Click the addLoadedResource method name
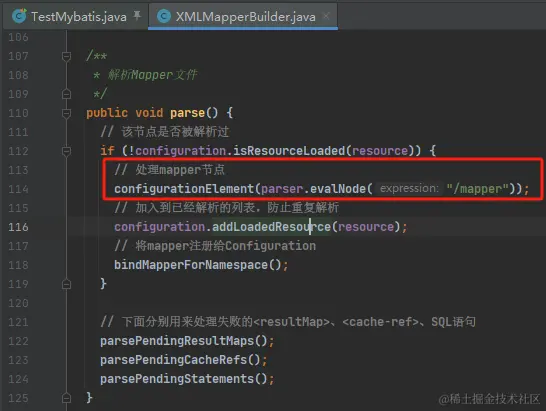Screen dimensions: 546x411 point(271,227)
